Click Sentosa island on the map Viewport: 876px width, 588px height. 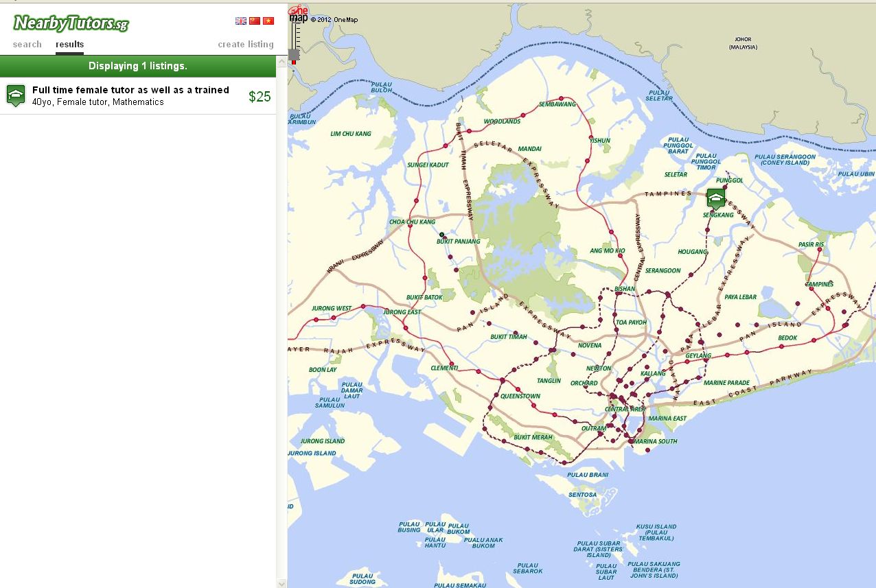(x=584, y=494)
